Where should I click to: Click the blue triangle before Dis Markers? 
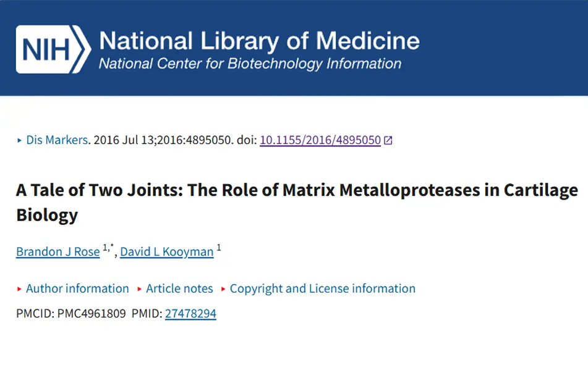[19, 140]
